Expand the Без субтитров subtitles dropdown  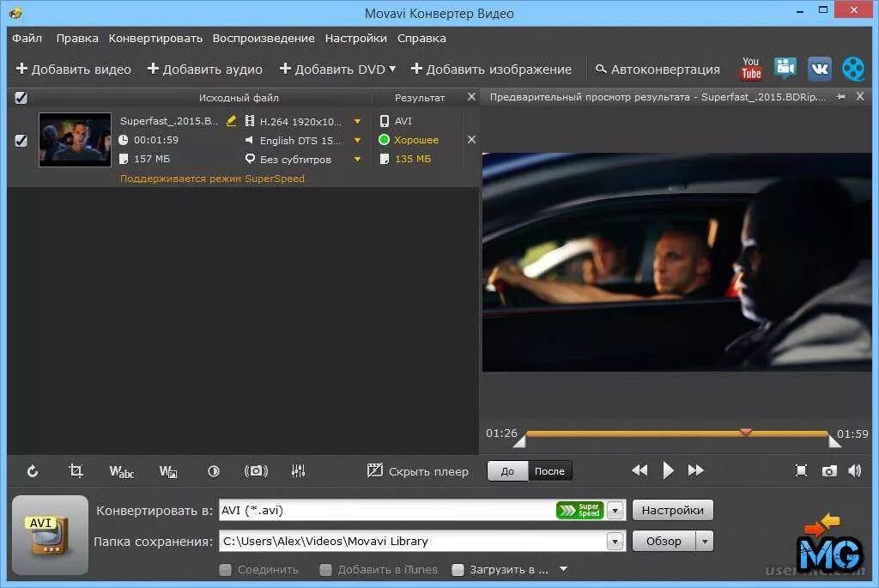357,159
